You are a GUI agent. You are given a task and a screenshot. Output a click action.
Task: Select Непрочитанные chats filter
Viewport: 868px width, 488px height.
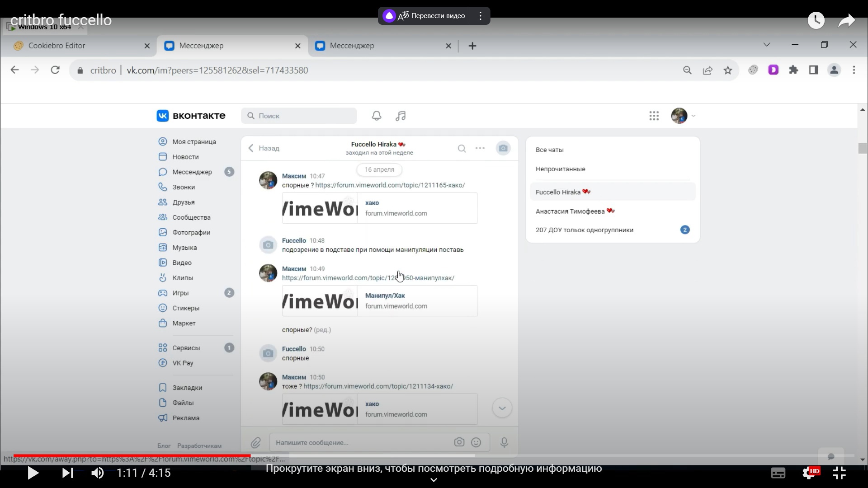560,169
